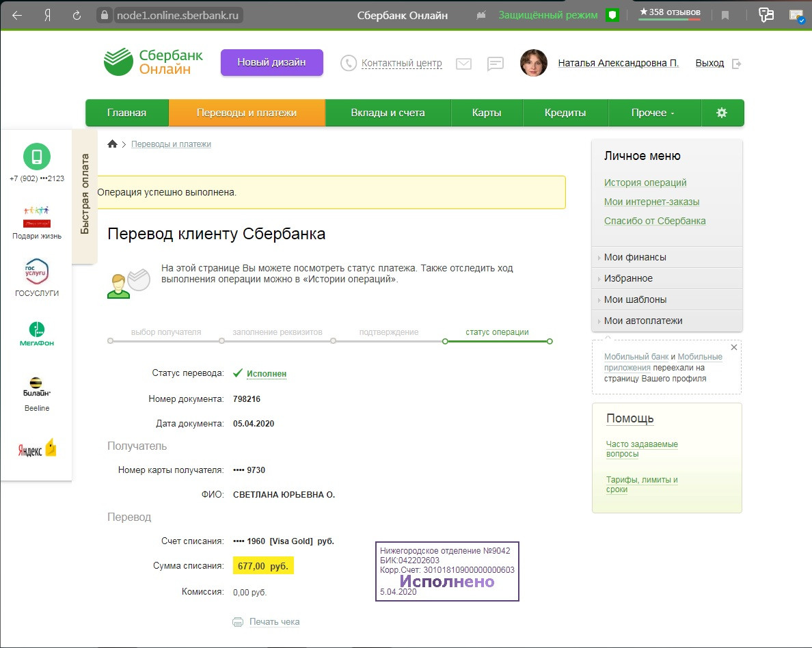Open the Кредиты tab
The height and width of the screenshot is (648, 812).
point(565,113)
